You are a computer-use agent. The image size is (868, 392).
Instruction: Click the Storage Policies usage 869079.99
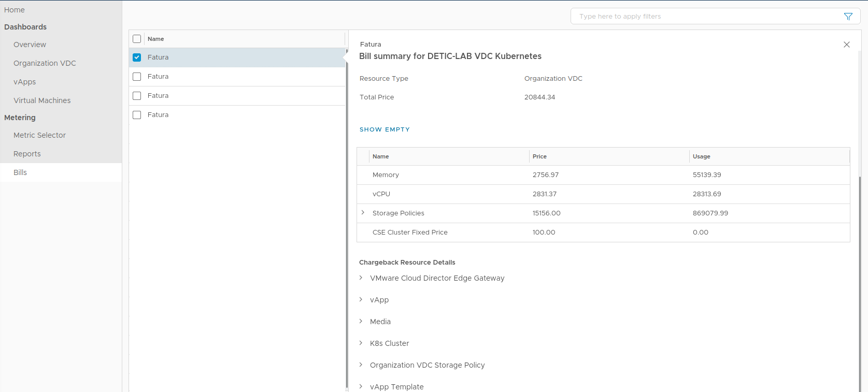(710, 213)
